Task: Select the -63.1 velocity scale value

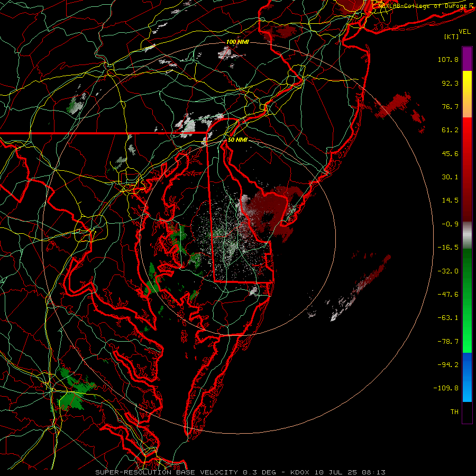Action: click(448, 318)
